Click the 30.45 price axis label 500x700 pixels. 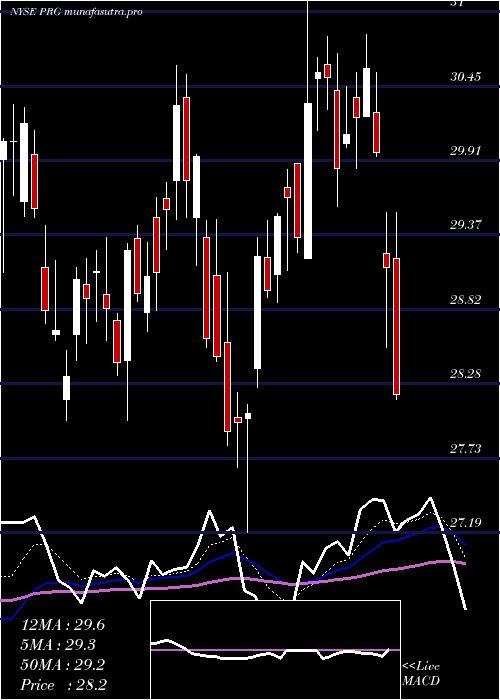[x=466, y=77]
